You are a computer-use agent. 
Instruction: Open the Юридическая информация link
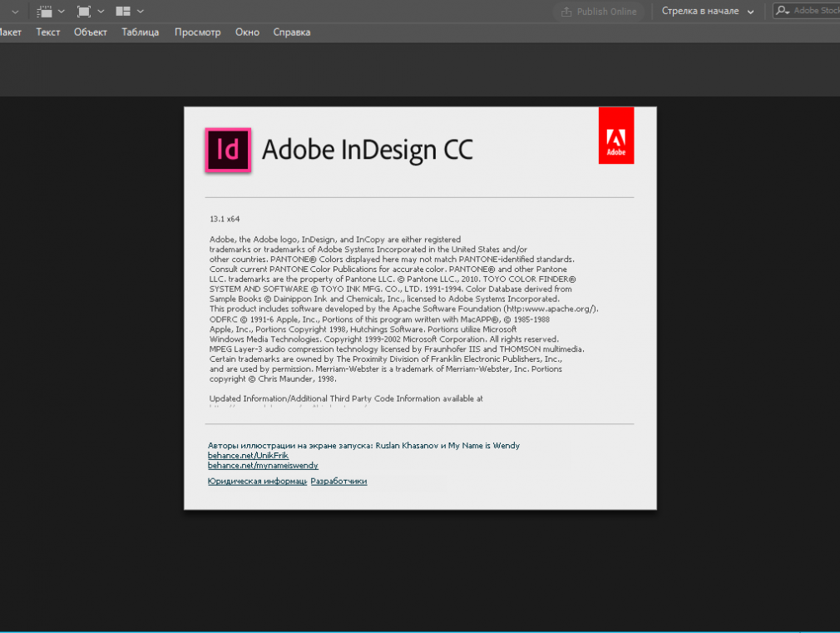pos(257,482)
